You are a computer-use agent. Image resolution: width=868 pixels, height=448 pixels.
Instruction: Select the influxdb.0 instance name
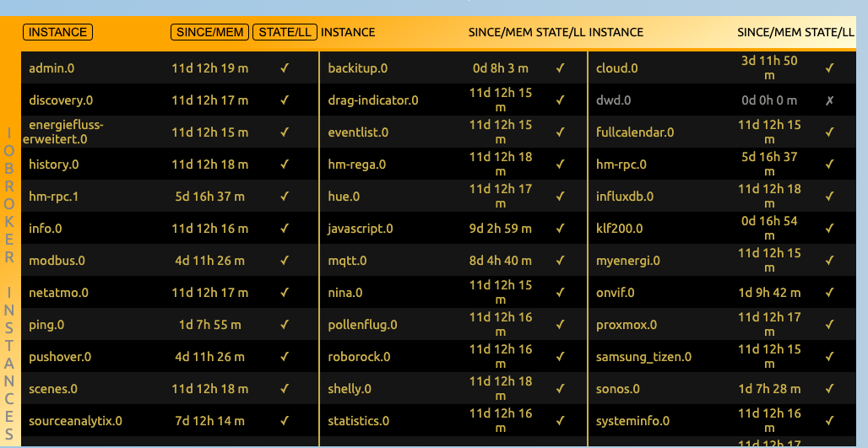point(625,197)
